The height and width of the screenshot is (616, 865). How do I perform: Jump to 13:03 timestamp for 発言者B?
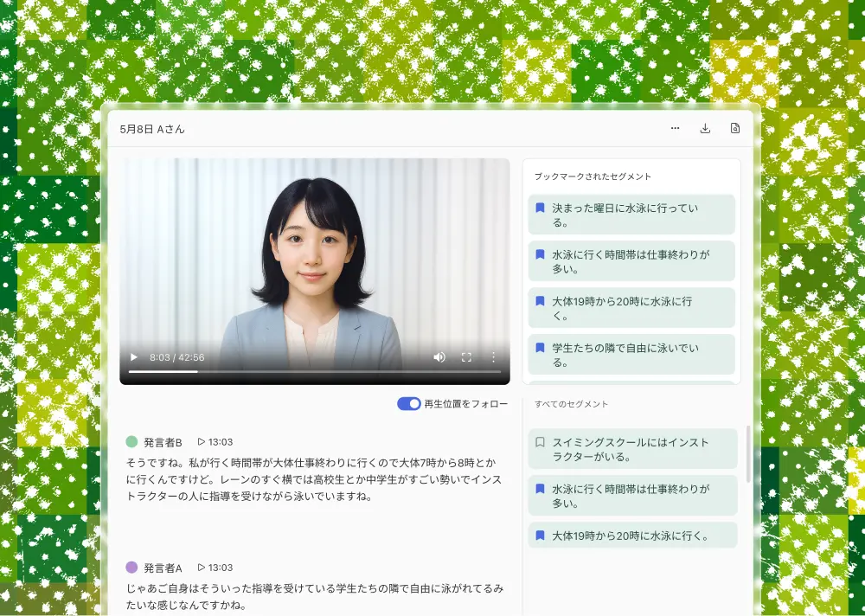pos(215,441)
